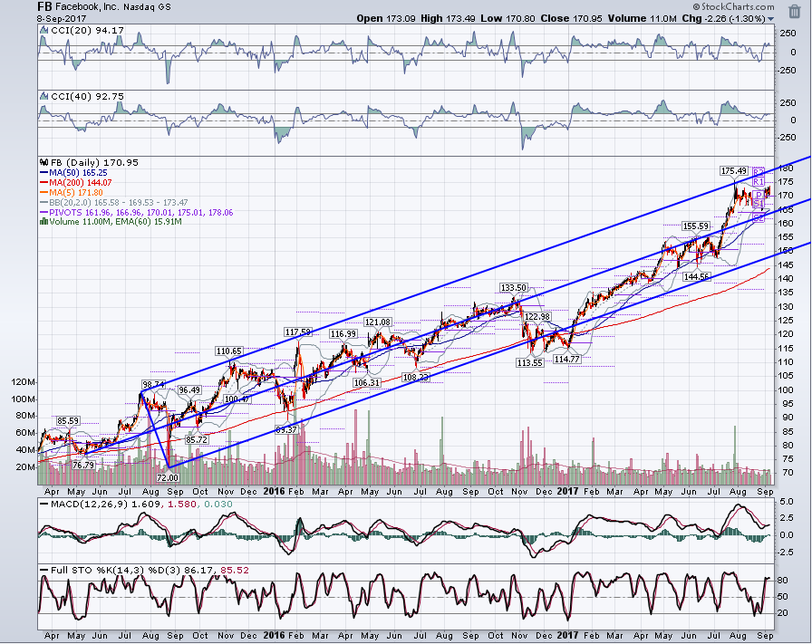Click the "FB (Daily) 170.95" panel label

click(94, 162)
